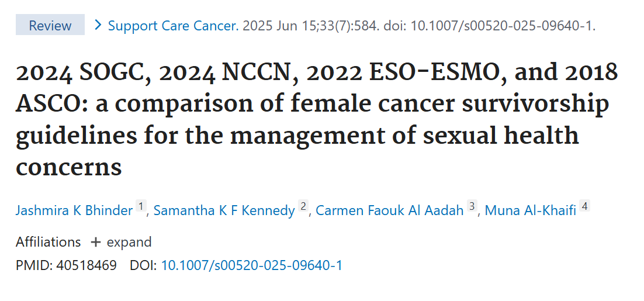
Task: Click affiliation superscript 2 after Kennedy
Action: pos(303,206)
